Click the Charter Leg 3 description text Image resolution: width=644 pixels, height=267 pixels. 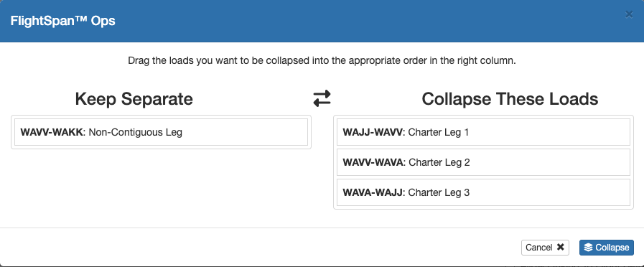pos(439,192)
